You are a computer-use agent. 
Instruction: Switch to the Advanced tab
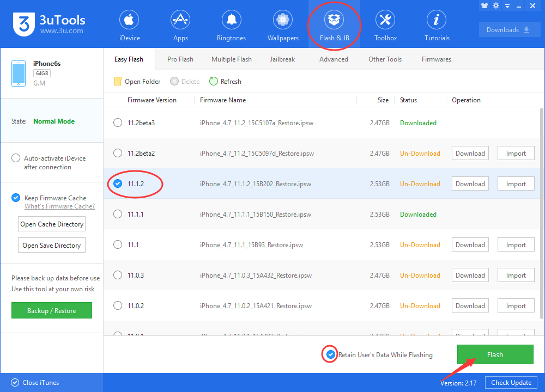click(x=334, y=59)
